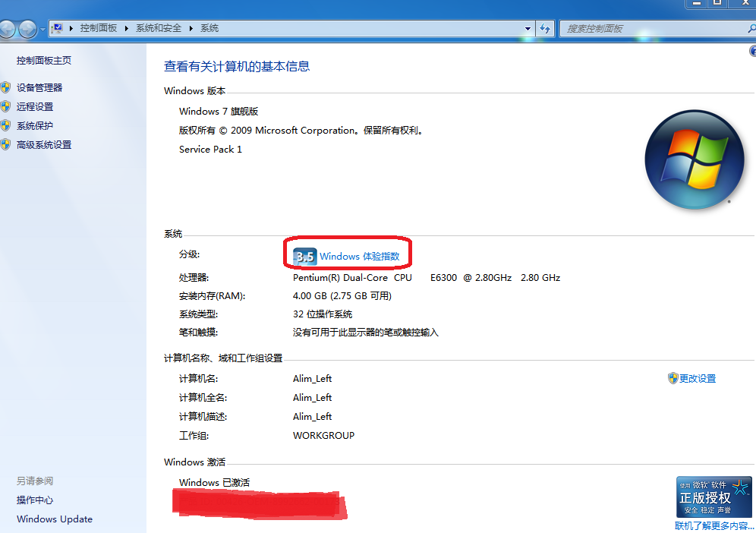Click Windows 已激活 text
Image resolution: width=756 pixels, height=533 pixels.
click(214, 482)
